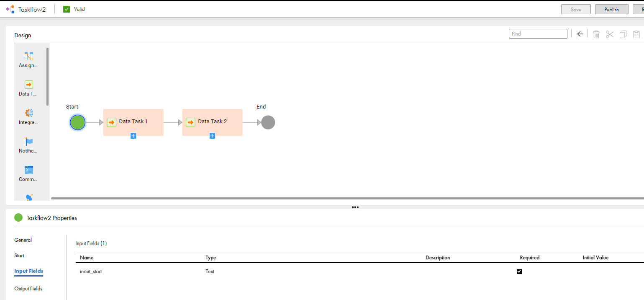
Task: Click the copy icon in Design toolbar
Action: [x=623, y=34]
